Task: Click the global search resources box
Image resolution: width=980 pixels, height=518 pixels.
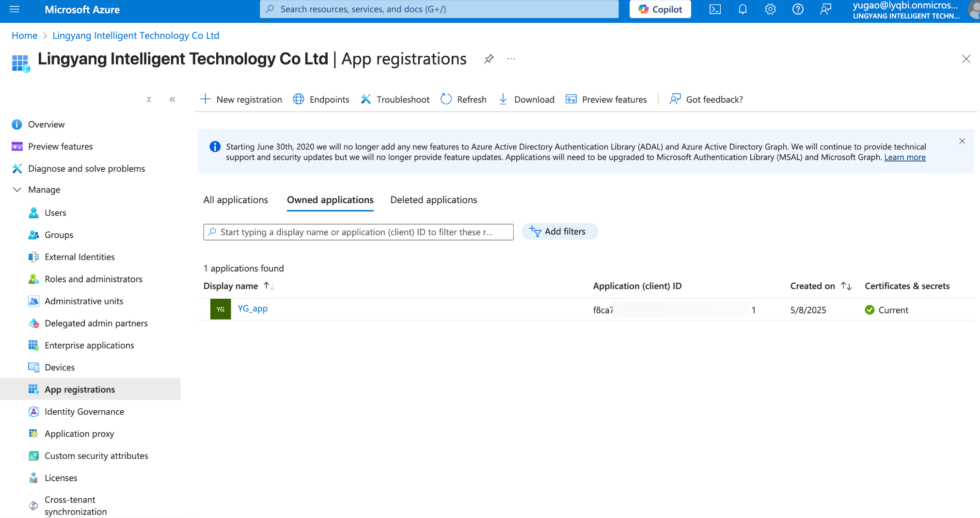Action: click(439, 9)
